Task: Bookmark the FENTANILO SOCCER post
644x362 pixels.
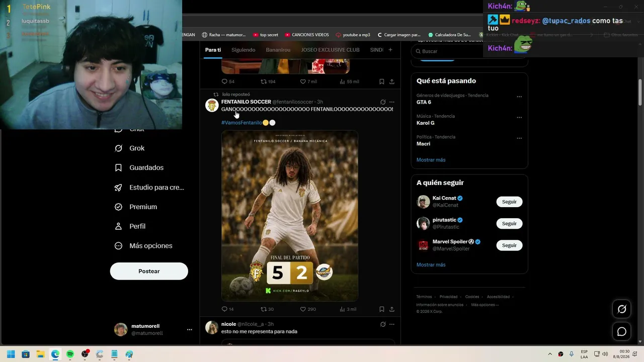Action: (382, 309)
